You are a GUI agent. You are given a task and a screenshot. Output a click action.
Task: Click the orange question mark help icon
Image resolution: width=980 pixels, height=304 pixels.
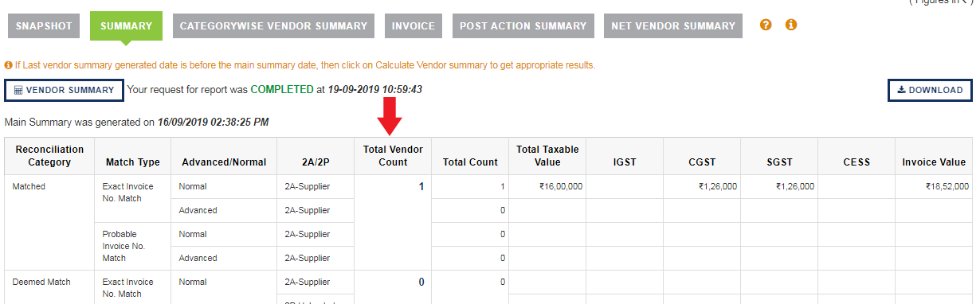766,25
